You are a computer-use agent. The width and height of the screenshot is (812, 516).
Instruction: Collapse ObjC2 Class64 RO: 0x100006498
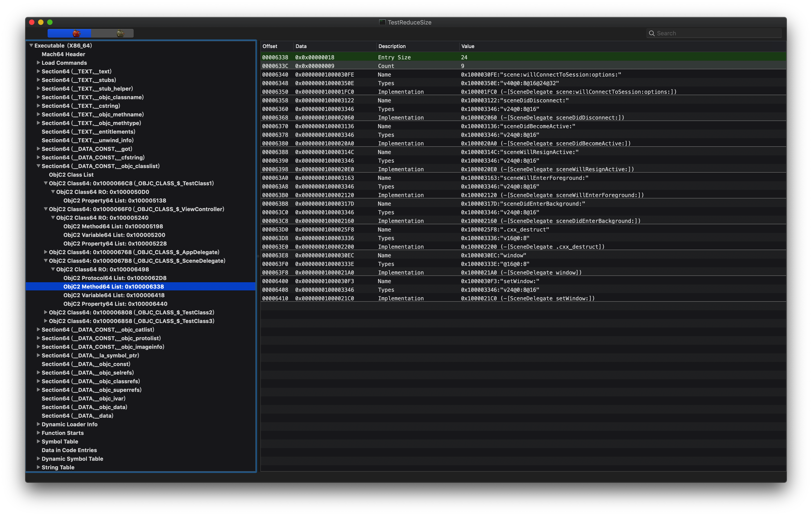click(53, 269)
